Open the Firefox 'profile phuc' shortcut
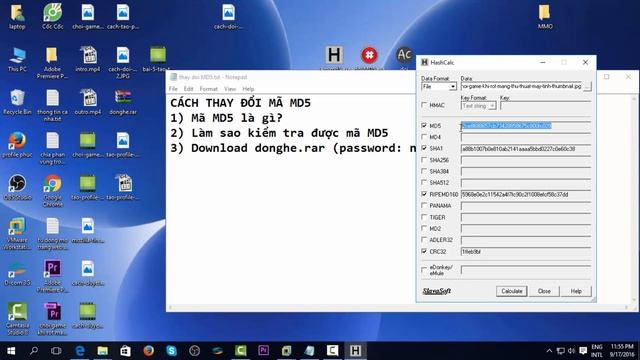This screenshot has width=640, height=360. pos(17,145)
